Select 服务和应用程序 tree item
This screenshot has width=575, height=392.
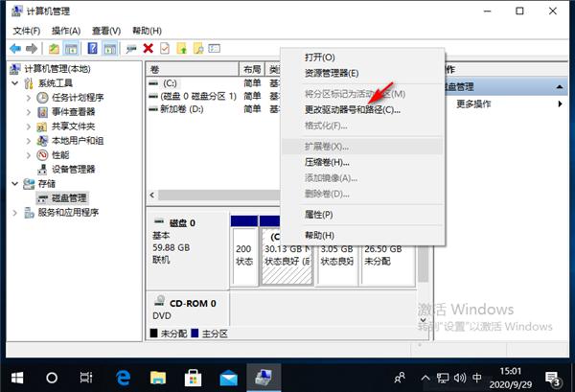click(x=69, y=213)
